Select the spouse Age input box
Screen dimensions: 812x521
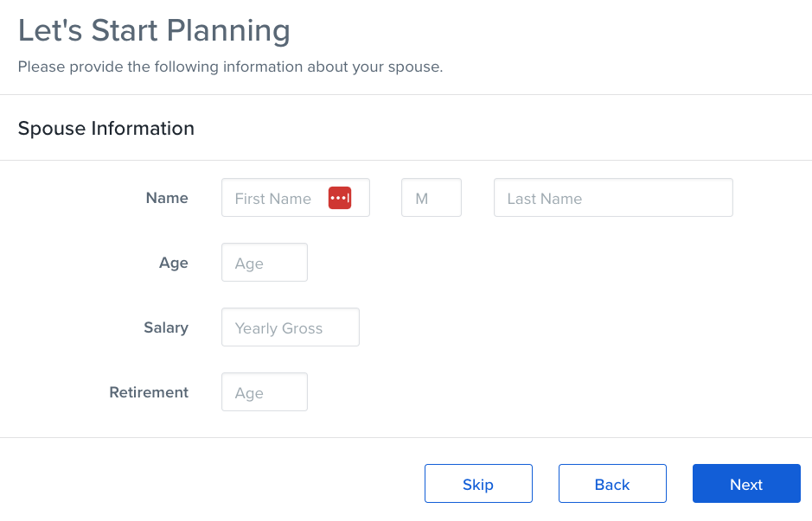pyautogui.click(x=265, y=263)
